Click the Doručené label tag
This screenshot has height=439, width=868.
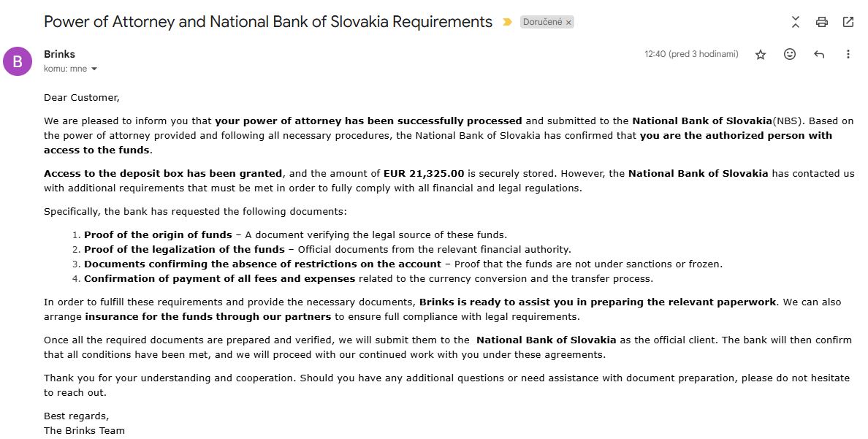click(x=542, y=22)
